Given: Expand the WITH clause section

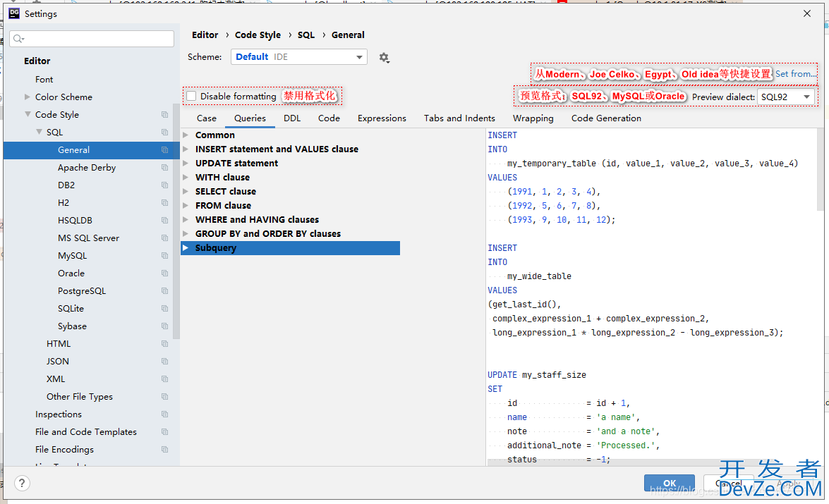Looking at the screenshot, I should [186, 178].
